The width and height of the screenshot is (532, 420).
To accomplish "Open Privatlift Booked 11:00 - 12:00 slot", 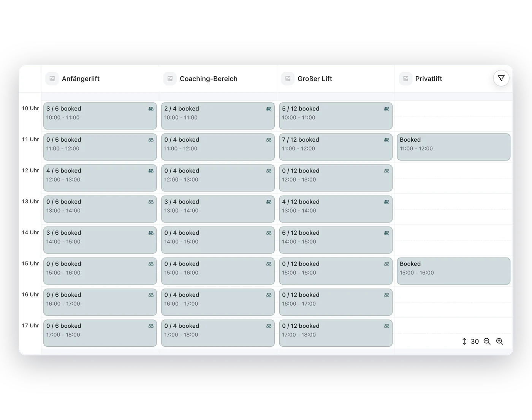I will [453, 147].
